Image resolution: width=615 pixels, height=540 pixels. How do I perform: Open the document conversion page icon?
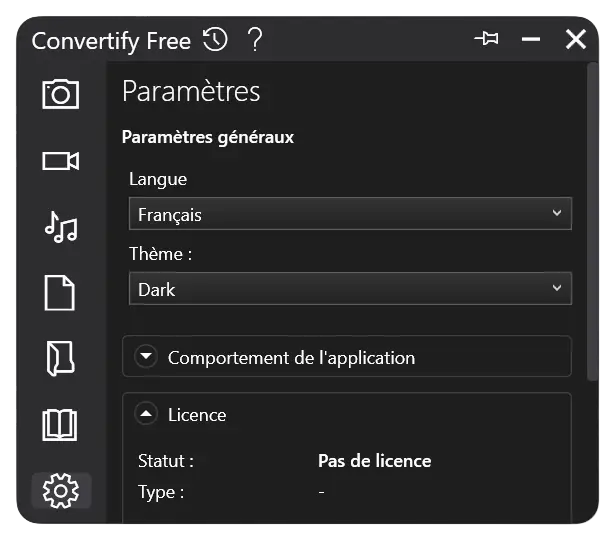pos(60,293)
